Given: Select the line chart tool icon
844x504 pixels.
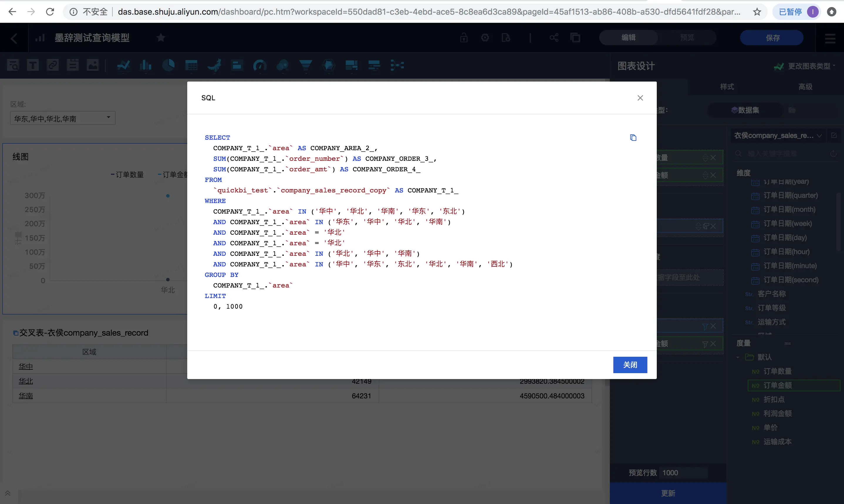Looking at the screenshot, I should point(124,65).
